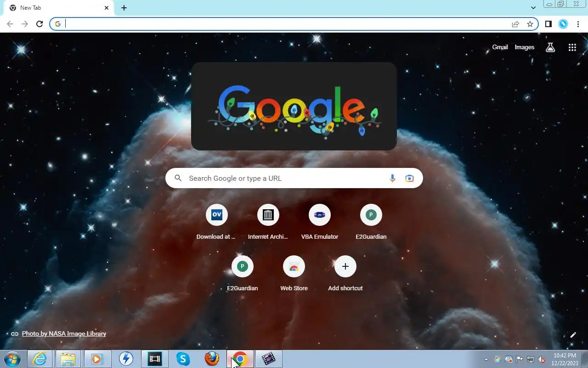The height and width of the screenshot is (368, 588).
Task: Click the Search Google or type a URL box
Action: click(294, 178)
